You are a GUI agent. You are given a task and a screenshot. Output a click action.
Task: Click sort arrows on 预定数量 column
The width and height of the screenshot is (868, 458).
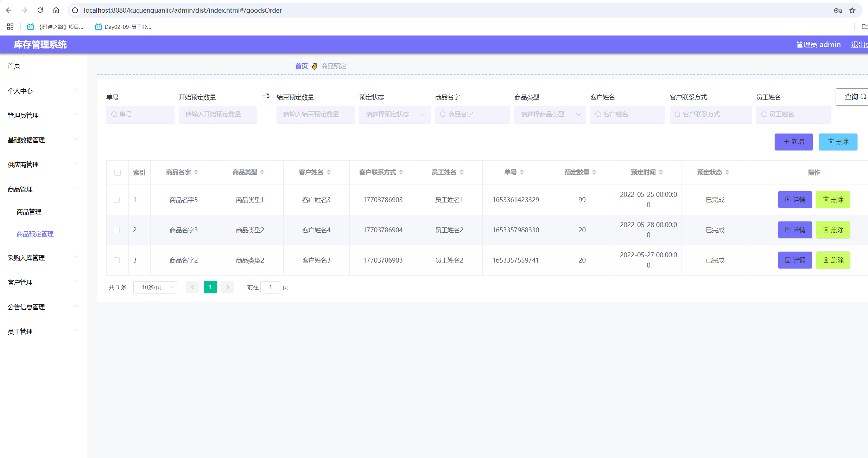pyautogui.click(x=594, y=172)
